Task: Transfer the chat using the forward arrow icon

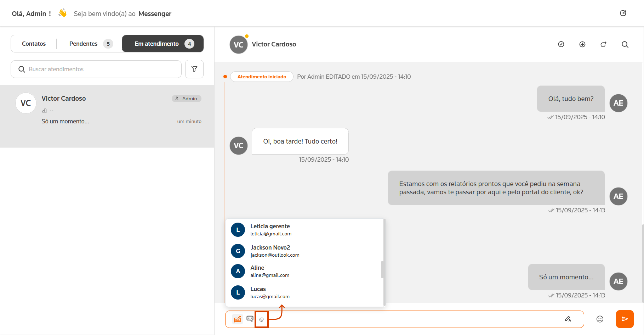Action: click(603, 44)
